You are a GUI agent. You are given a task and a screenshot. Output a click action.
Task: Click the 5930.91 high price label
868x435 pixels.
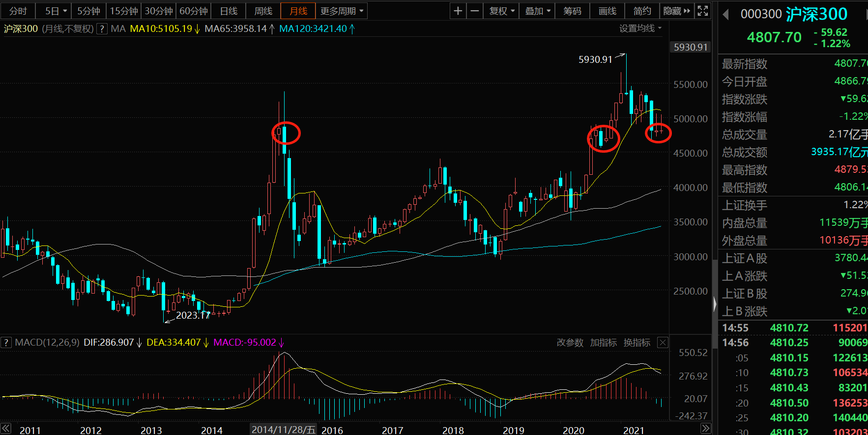[595, 59]
